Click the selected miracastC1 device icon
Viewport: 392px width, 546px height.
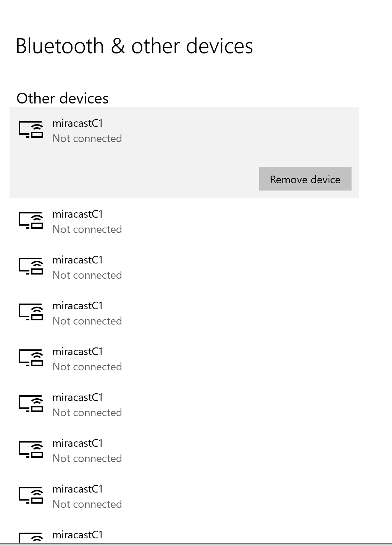(31, 129)
